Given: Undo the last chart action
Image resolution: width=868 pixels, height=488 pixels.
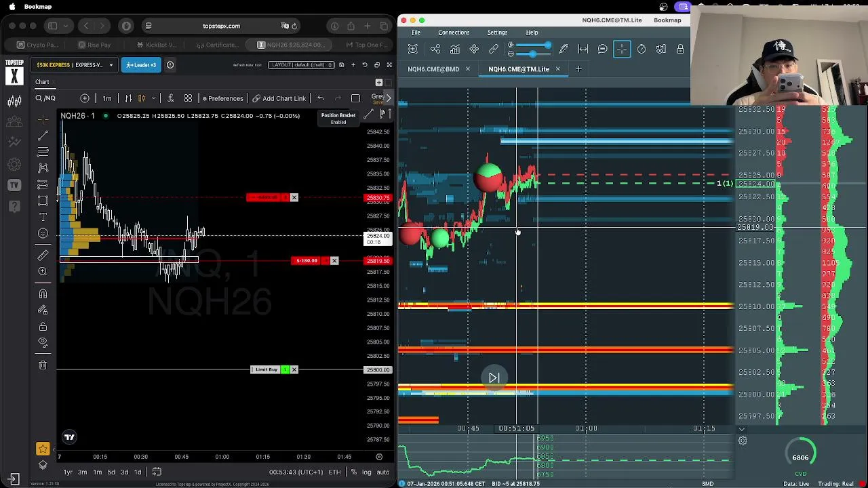Looking at the screenshot, I should coord(321,98).
